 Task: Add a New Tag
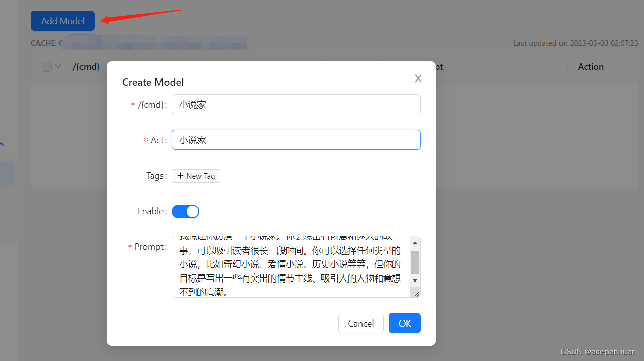click(196, 176)
